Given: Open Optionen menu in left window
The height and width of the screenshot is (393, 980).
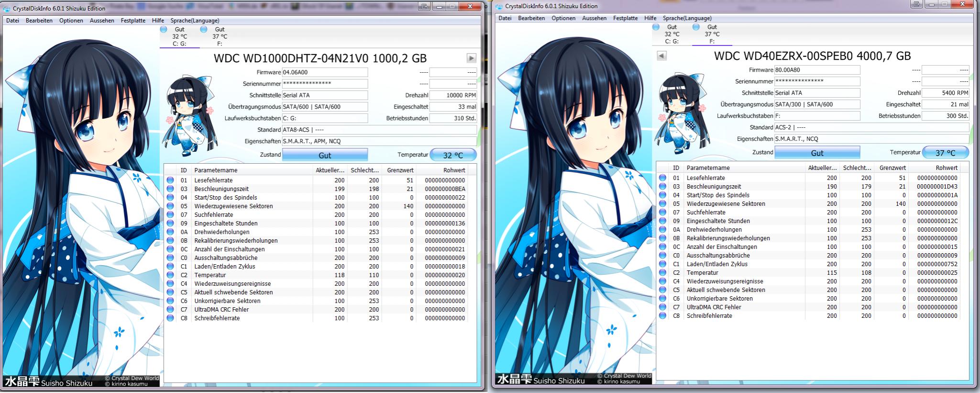Looking at the screenshot, I should click(x=71, y=21).
